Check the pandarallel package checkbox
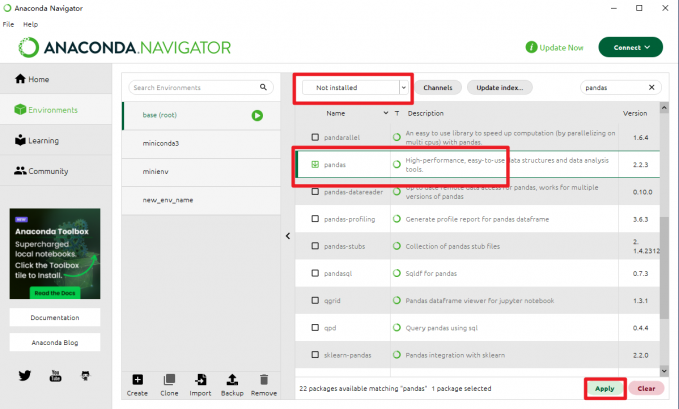The width and height of the screenshot is (679, 409). 315,137
